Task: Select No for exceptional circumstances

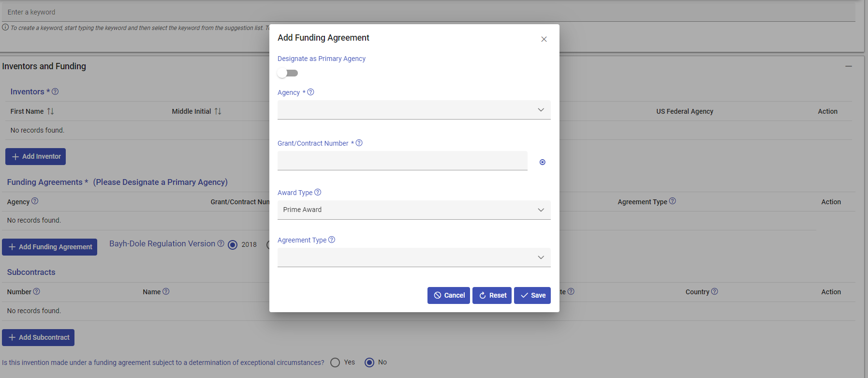Action: click(369, 363)
